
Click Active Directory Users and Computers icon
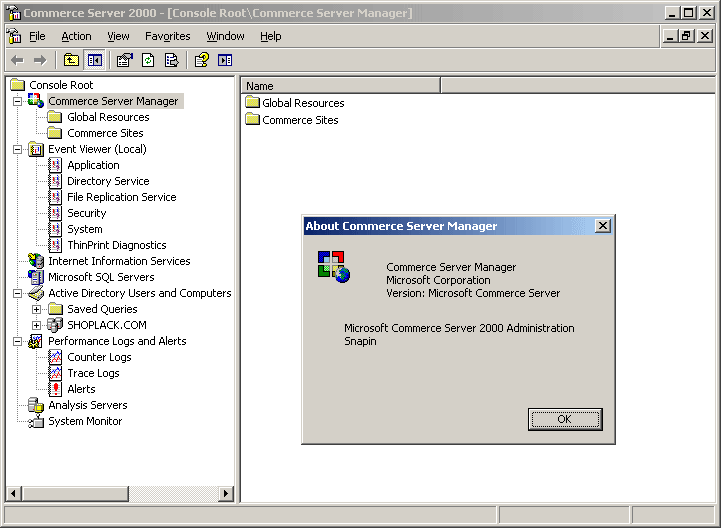click(36, 293)
